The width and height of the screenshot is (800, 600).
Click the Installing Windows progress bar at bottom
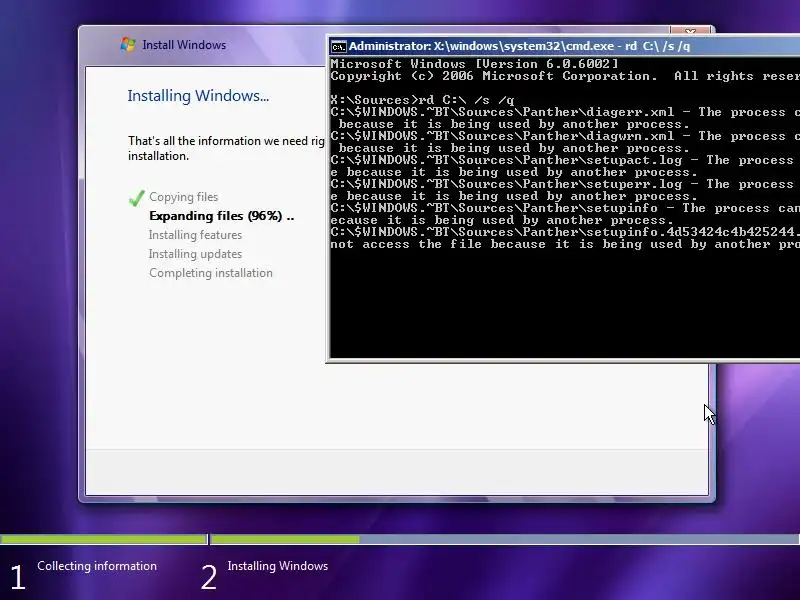pos(505,539)
